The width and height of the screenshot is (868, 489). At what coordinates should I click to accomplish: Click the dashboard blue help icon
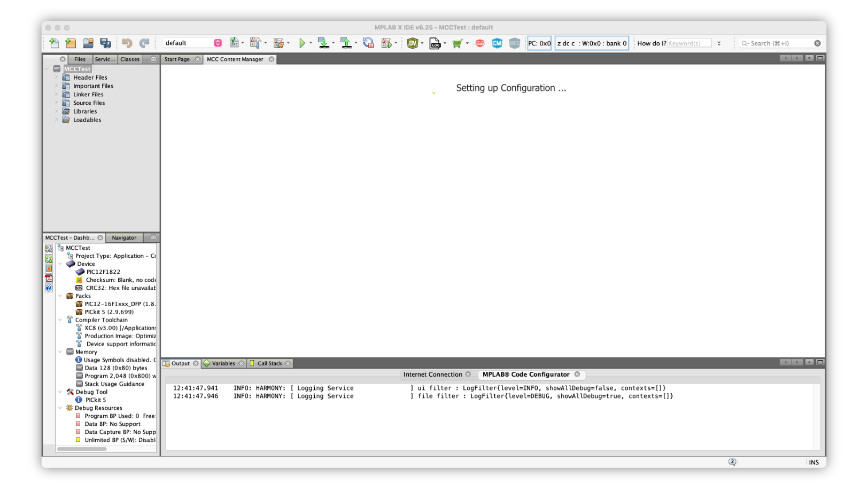49,288
